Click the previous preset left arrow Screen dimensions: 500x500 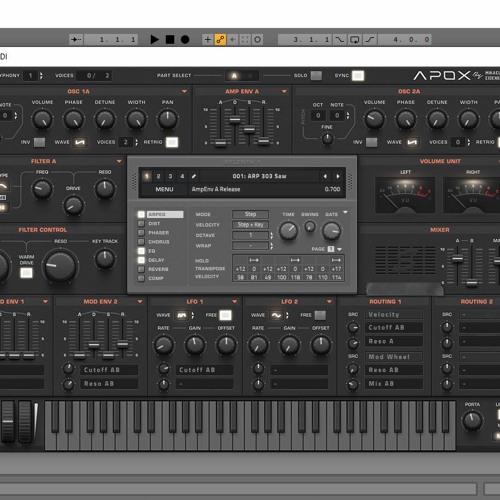325,176
